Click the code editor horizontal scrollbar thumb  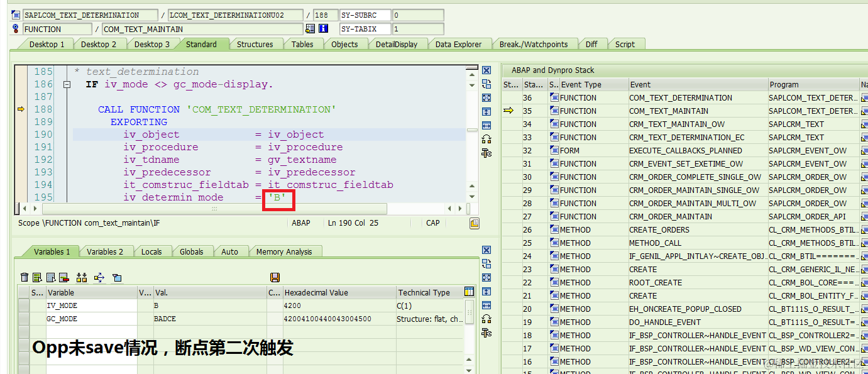(x=216, y=208)
